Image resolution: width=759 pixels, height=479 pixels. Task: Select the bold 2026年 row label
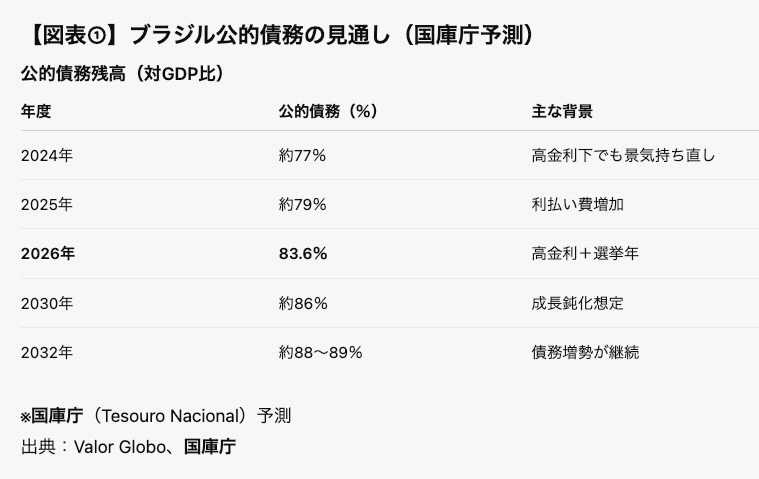click(x=48, y=253)
